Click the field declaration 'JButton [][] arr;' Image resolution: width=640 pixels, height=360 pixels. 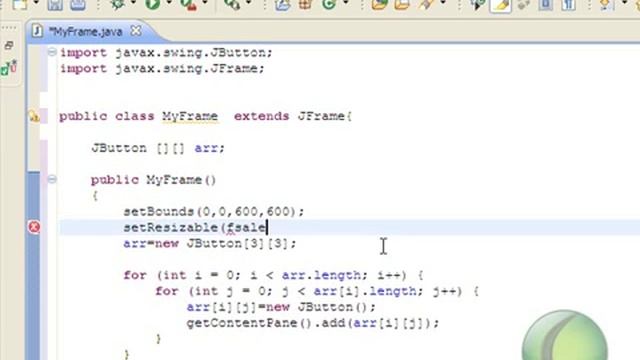click(x=158, y=148)
